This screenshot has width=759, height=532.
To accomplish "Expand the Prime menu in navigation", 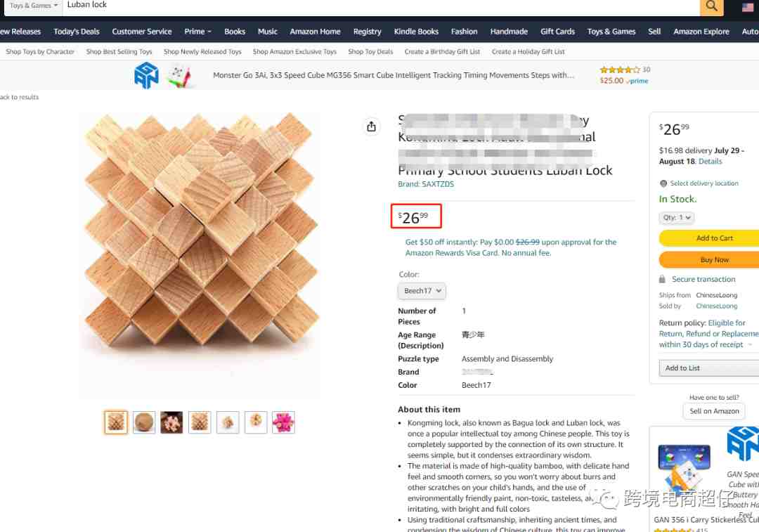I will pyautogui.click(x=197, y=32).
